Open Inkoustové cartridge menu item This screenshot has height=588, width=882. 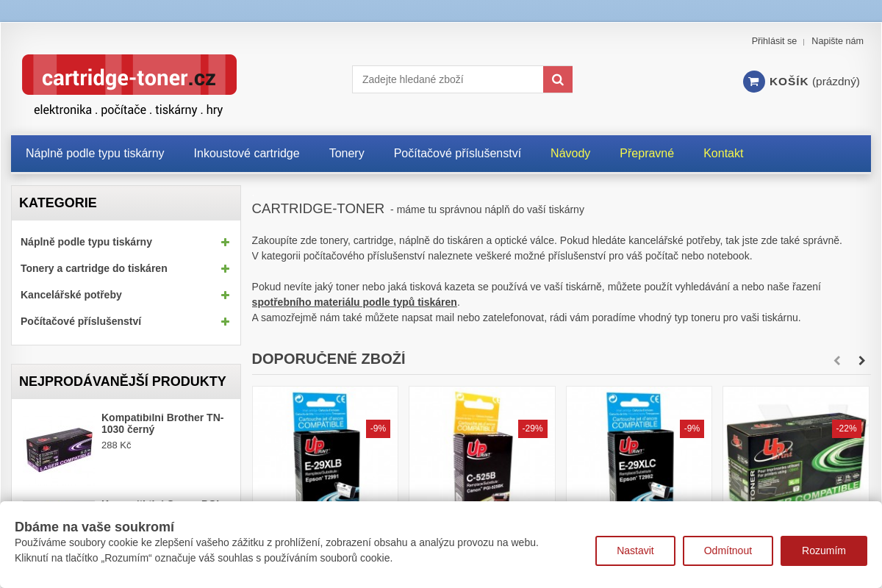click(x=246, y=153)
